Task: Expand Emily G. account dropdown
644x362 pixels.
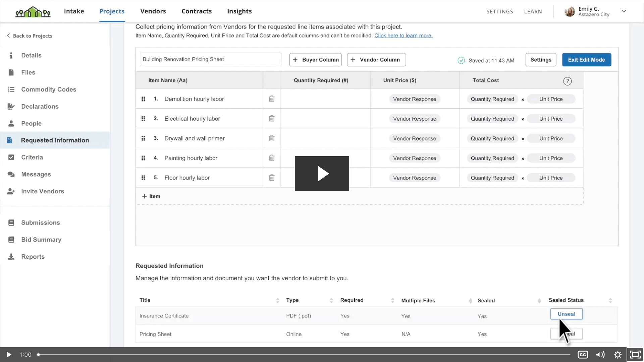Action: coord(624,11)
